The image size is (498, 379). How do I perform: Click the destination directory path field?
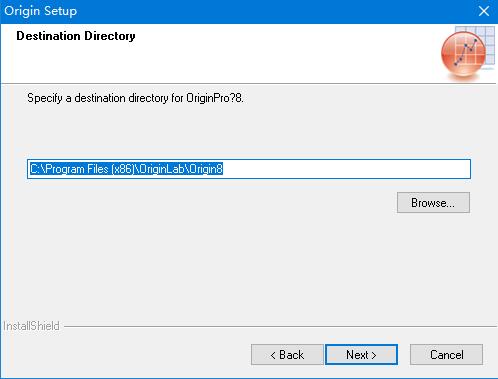point(249,169)
